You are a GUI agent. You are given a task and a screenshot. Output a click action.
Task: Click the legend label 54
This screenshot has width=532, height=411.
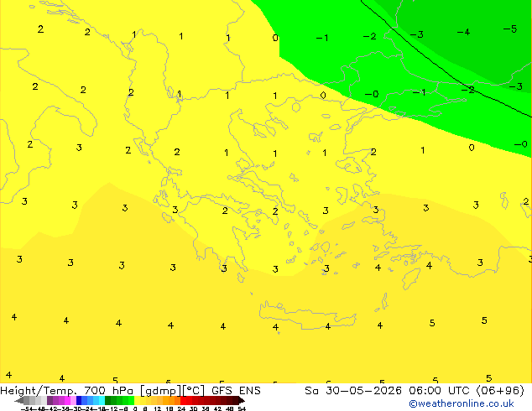point(242,408)
